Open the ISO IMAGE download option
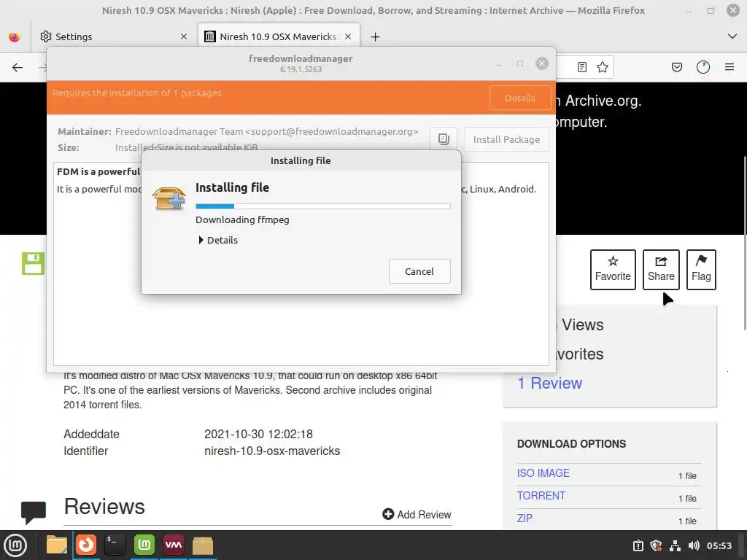Viewport: 747px width, 560px height. (543, 473)
